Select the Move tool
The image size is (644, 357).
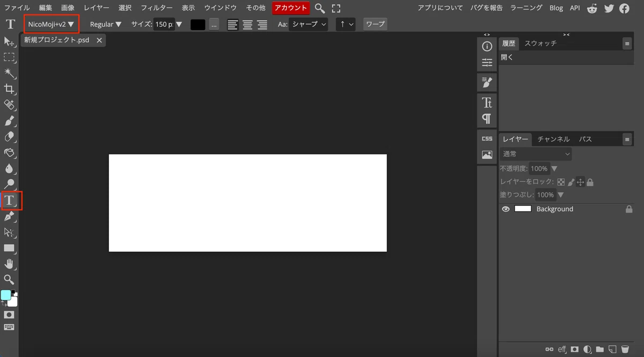[9, 41]
